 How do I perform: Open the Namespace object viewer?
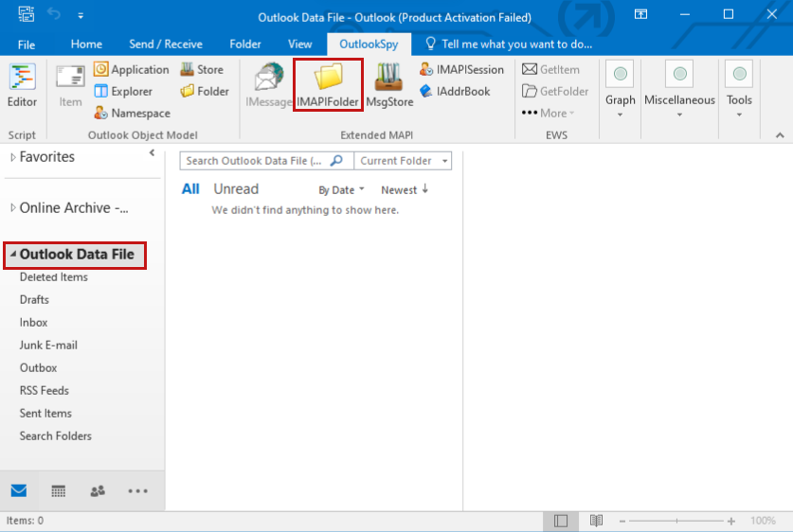click(x=132, y=114)
